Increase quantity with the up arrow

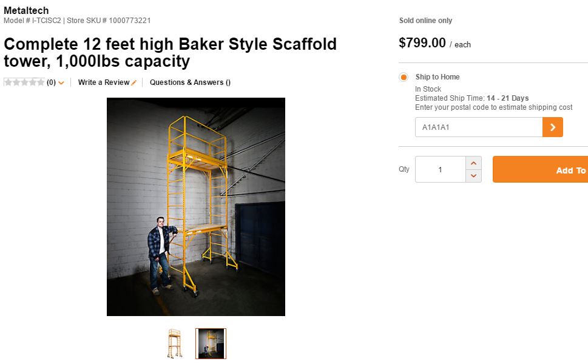point(474,163)
